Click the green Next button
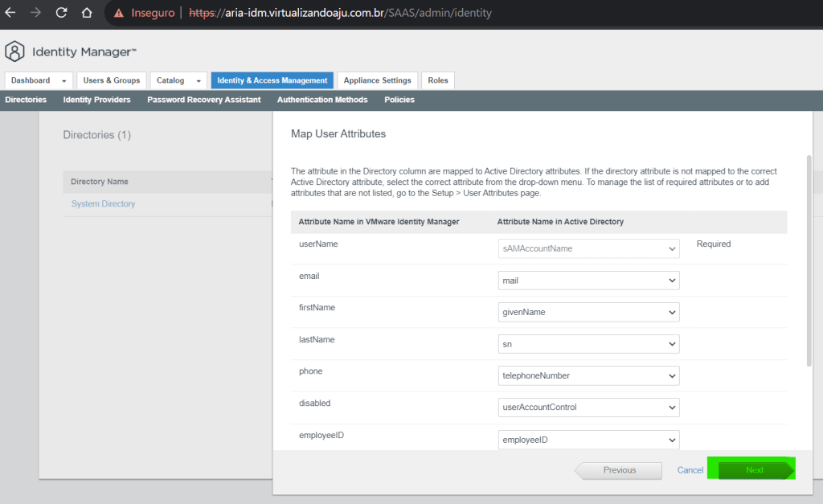Viewport: 823px width, 504px height. pos(754,470)
